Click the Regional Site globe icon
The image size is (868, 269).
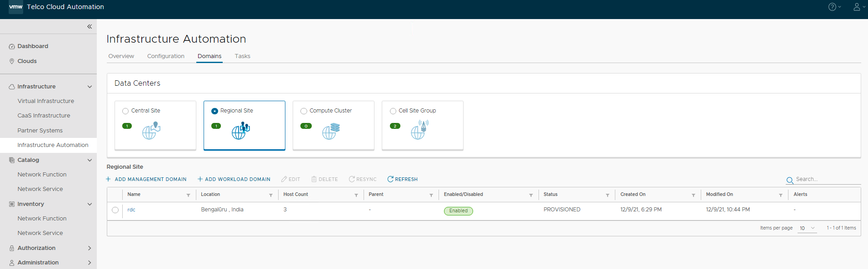pos(241,131)
